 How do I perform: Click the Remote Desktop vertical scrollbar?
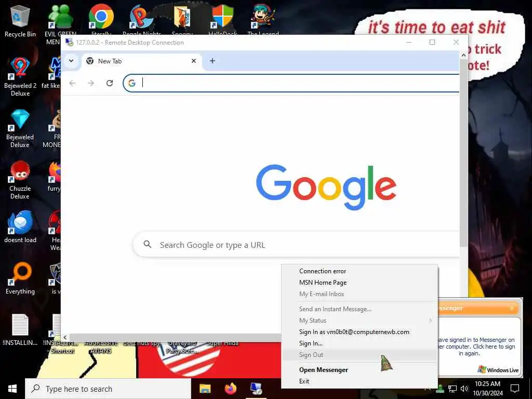pos(463,153)
